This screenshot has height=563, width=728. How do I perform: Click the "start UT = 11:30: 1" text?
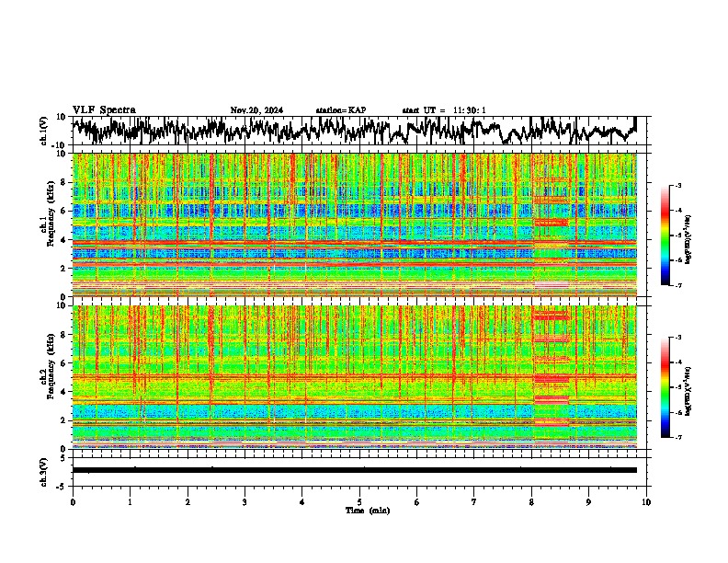pos(444,110)
